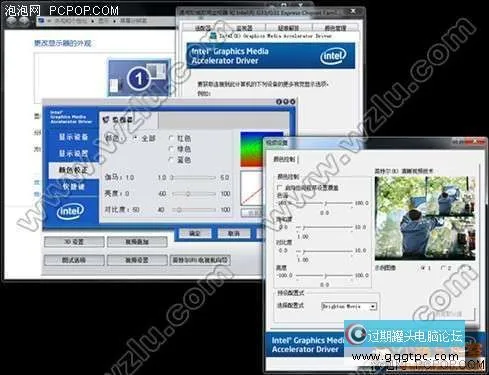Click the first round button atop Intel panel
This screenshot has height=375, width=489.
279,102
